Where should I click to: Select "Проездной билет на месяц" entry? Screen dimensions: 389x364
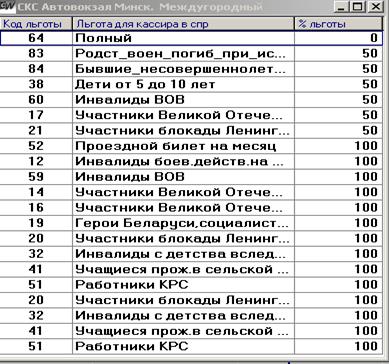(x=183, y=146)
